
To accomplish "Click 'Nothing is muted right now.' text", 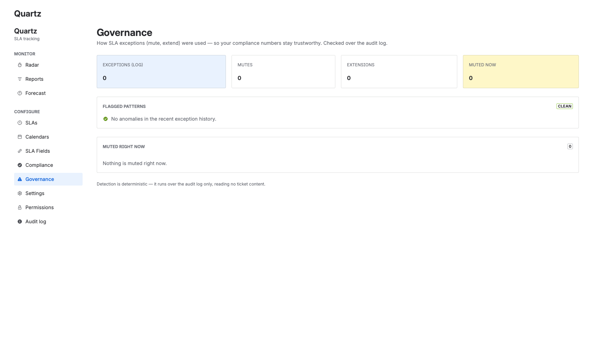I will [x=135, y=163].
